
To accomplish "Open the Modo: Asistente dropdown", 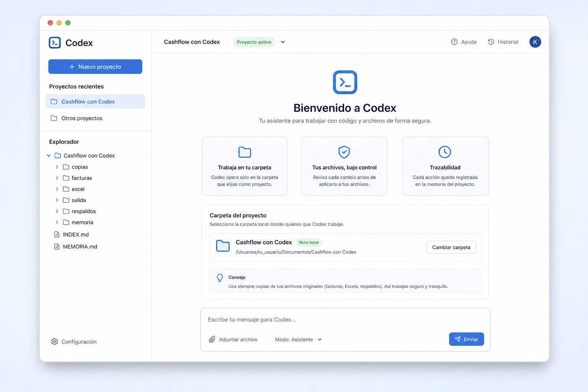I will coord(299,340).
